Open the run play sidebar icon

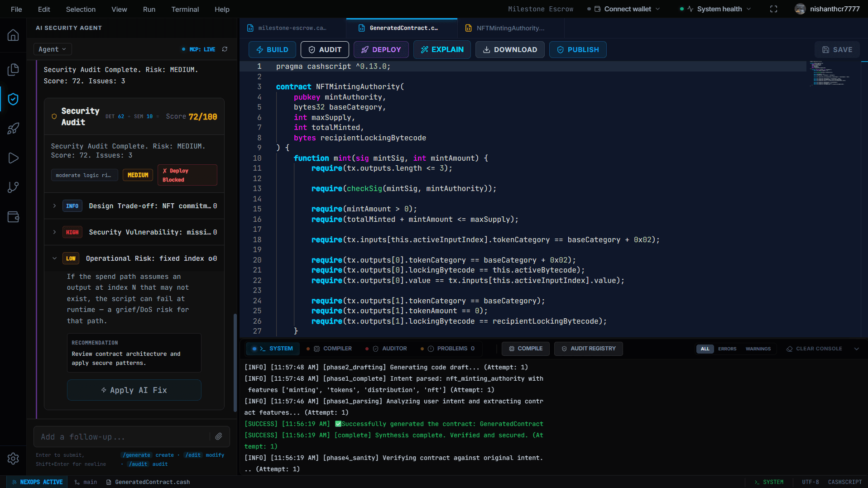pos(13,158)
